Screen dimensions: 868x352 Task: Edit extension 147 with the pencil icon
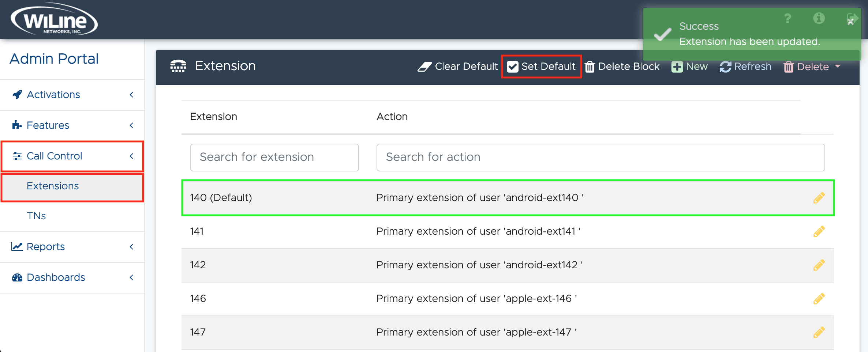(819, 332)
